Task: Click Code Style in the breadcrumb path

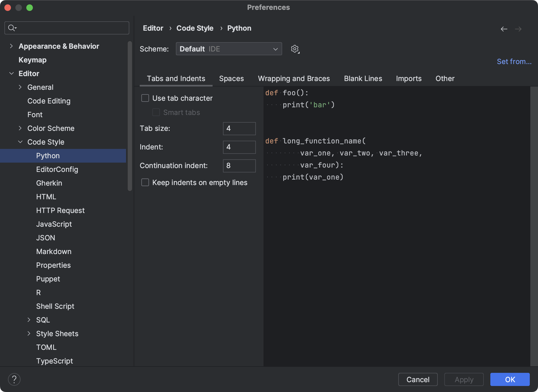Action: click(x=195, y=28)
